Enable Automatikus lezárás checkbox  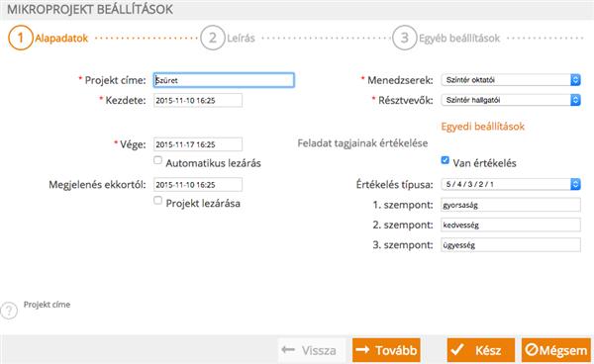click(158, 160)
